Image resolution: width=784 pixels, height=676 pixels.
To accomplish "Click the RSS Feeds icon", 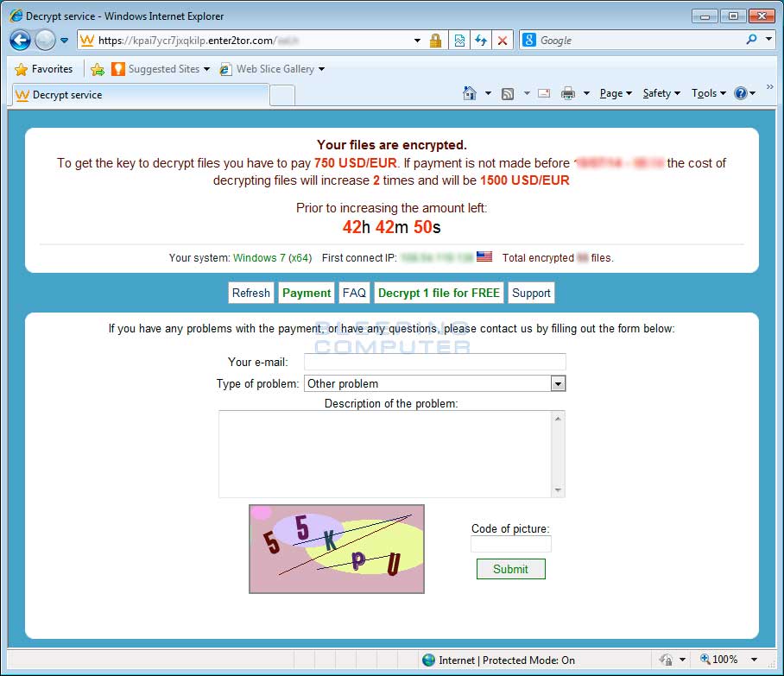I will click(508, 93).
